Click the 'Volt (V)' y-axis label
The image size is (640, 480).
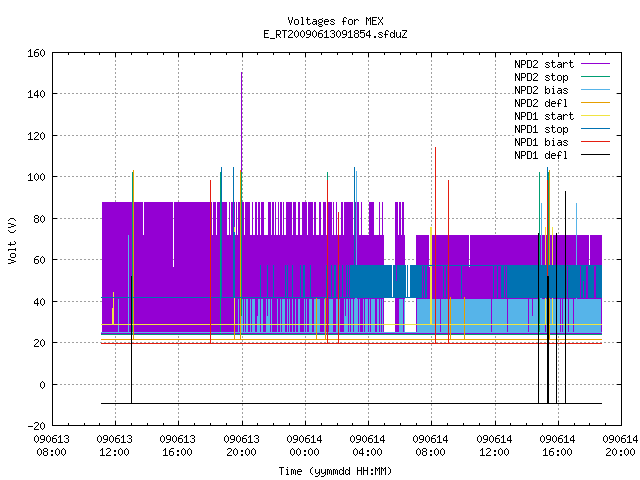(x=12, y=240)
